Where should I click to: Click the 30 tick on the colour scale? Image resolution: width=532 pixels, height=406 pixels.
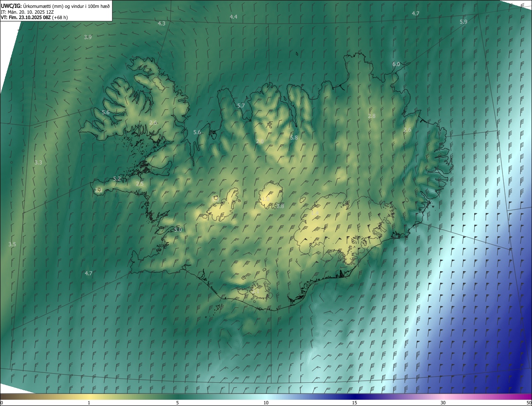pos(443,403)
